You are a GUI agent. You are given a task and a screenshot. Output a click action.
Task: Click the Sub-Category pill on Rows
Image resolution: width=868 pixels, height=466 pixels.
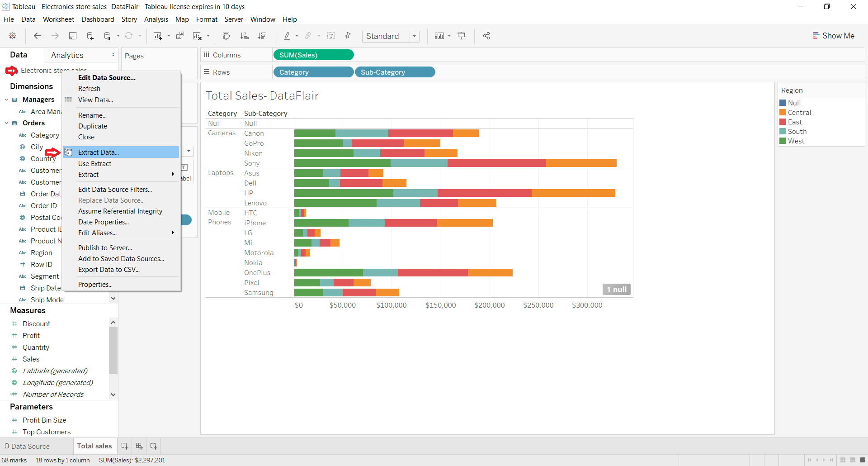[395, 72]
